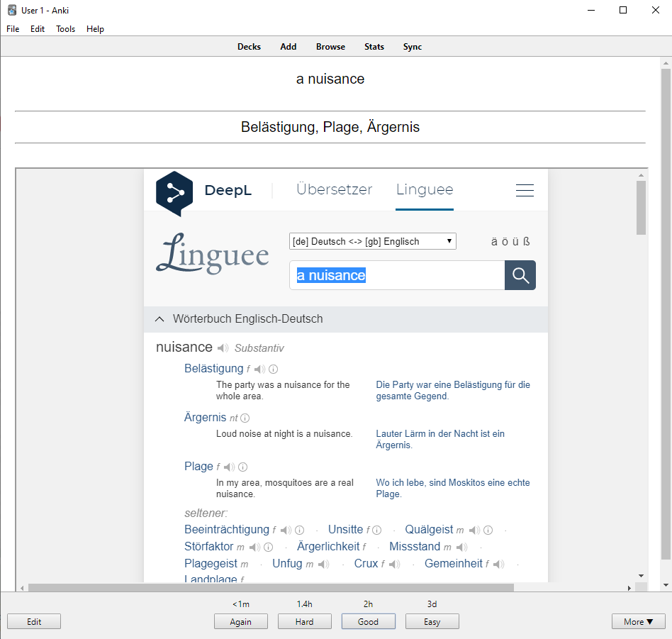Screen dimensions: 672x639
Task: Rate the card Hard
Action: tap(304, 621)
